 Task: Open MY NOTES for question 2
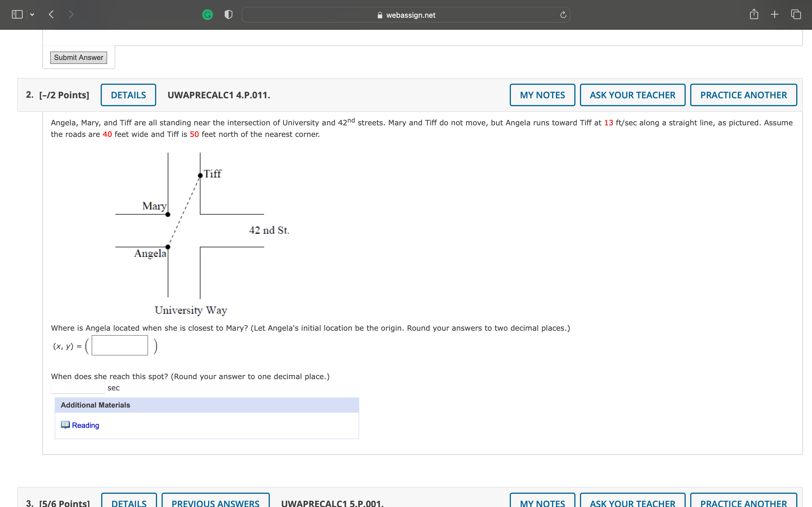(x=542, y=95)
